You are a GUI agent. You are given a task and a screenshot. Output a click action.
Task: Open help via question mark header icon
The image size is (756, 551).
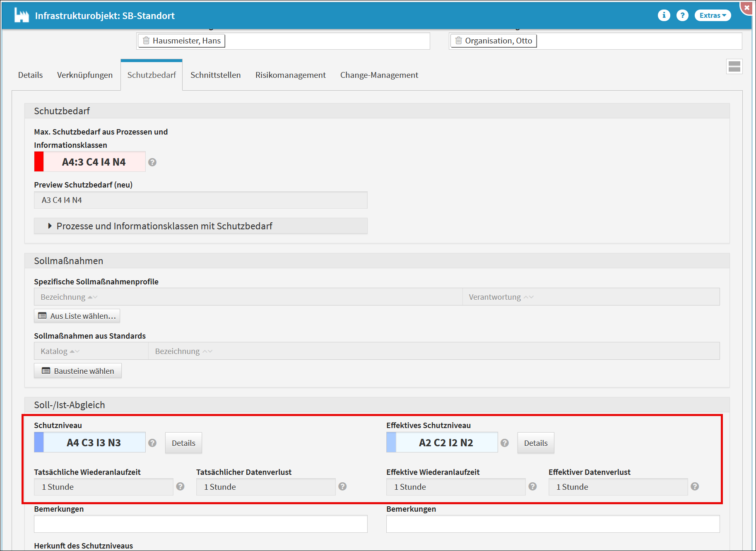pyautogui.click(x=682, y=15)
